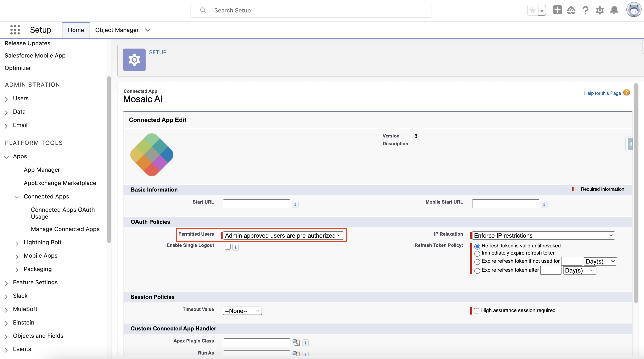Click the Search Setup field

(311, 10)
